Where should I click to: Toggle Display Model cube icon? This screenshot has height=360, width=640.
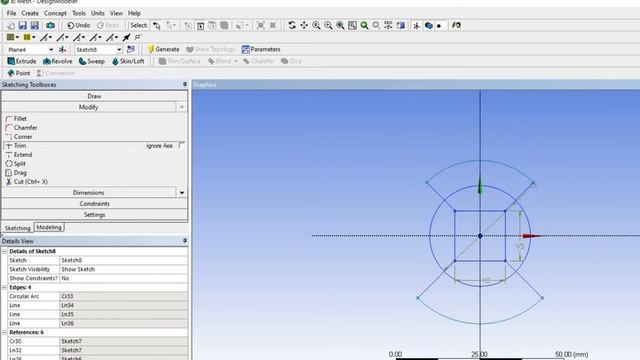point(429,25)
